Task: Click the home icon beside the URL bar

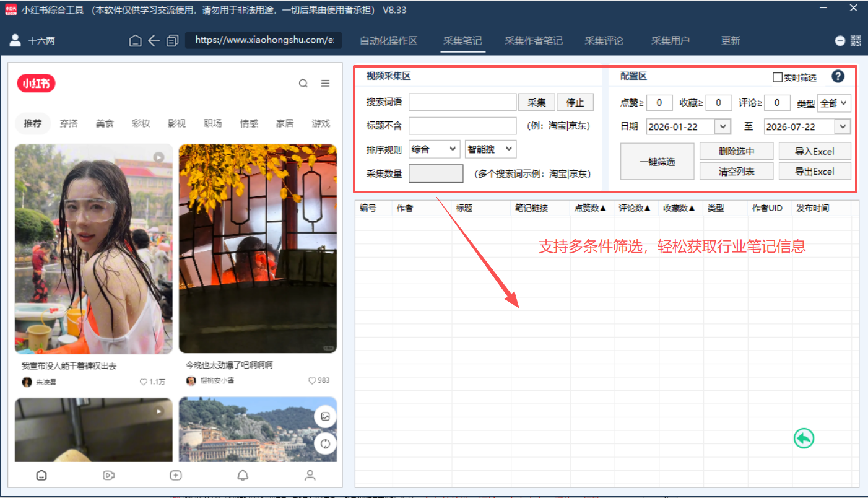Action: point(136,41)
